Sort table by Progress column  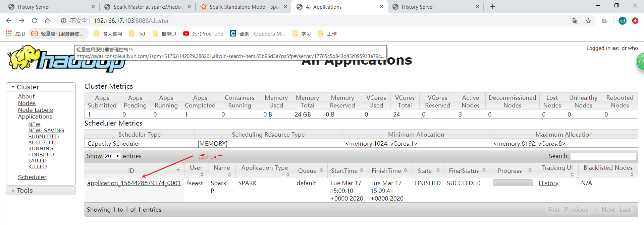point(513,171)
